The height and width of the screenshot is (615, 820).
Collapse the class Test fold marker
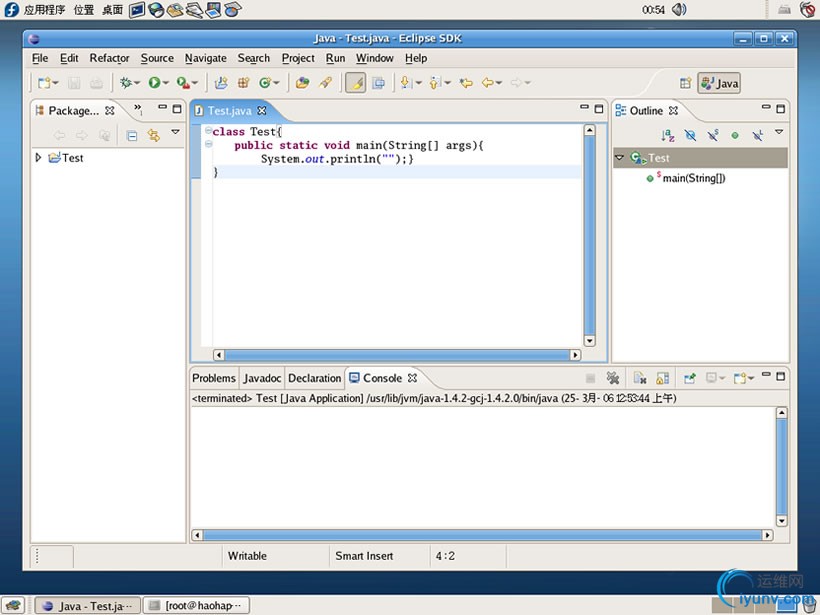209,130
